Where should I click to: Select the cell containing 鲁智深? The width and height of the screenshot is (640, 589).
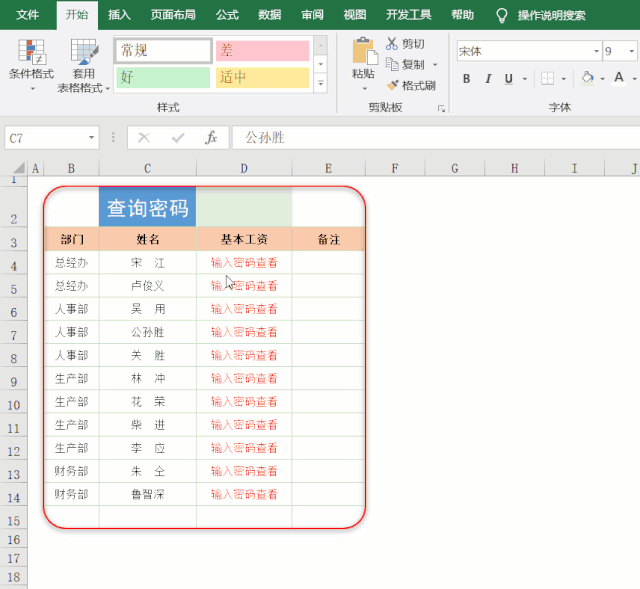(x=147, y=494)
